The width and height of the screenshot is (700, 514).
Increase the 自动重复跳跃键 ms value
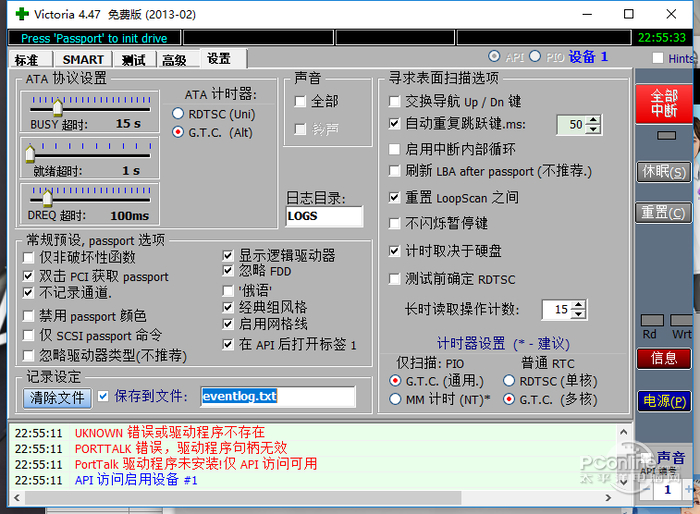pyautogui.click(x=593, y=120)
